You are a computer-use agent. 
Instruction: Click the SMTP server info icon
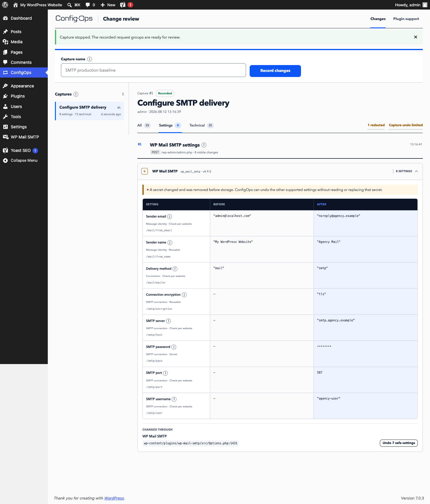[x=168, y=321]
